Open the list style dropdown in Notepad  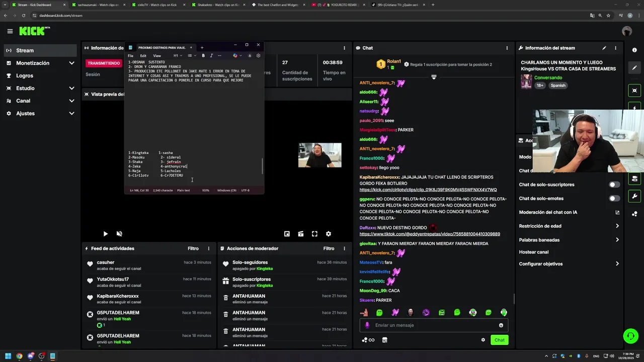(x=191, y=55)
